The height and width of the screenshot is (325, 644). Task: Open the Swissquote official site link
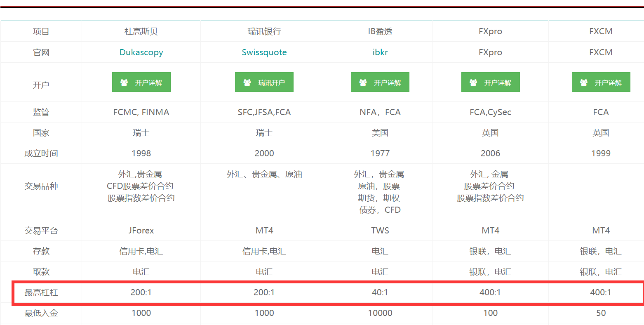click(x=264, y=52)
